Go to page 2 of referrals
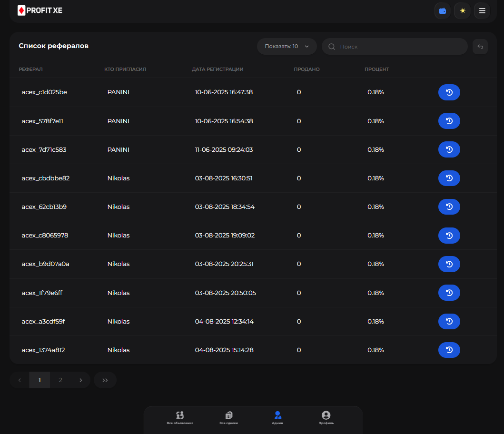 point(60,380)
